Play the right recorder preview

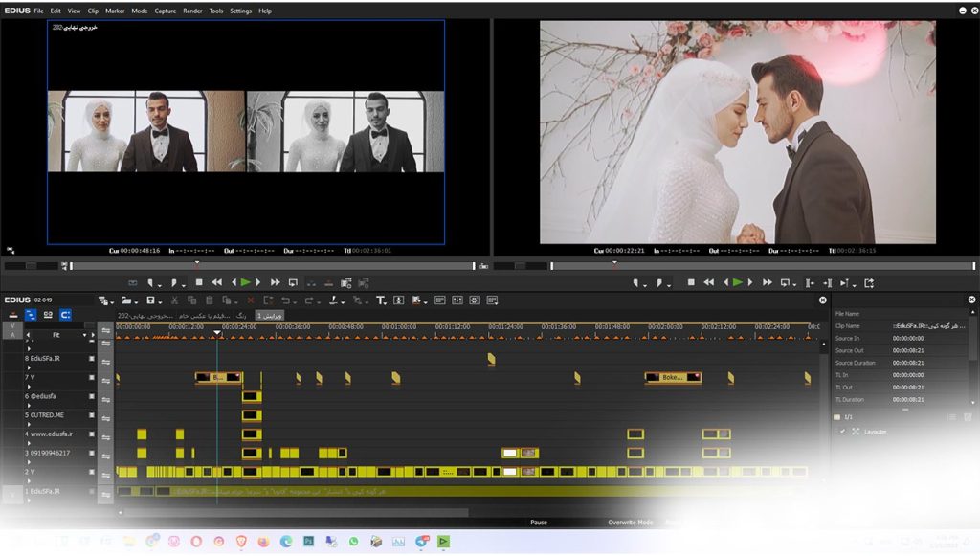tap(738, 282)
